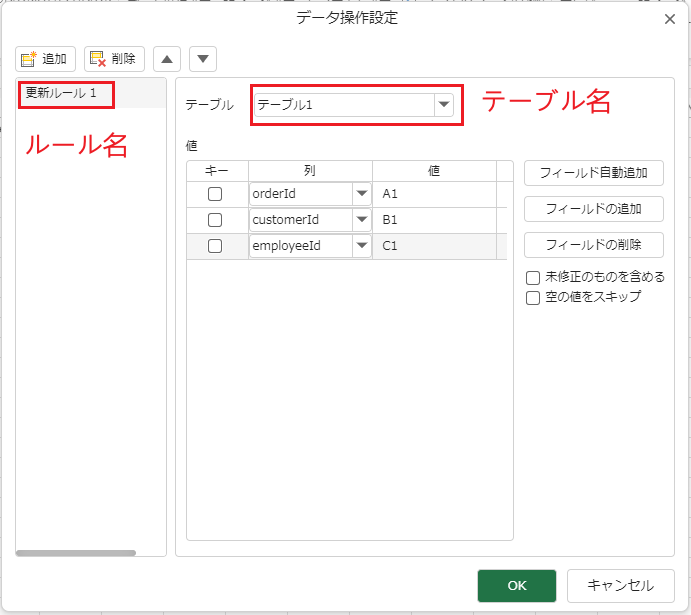
Task: Move rule down with down arrow
Action: point(203,59)
